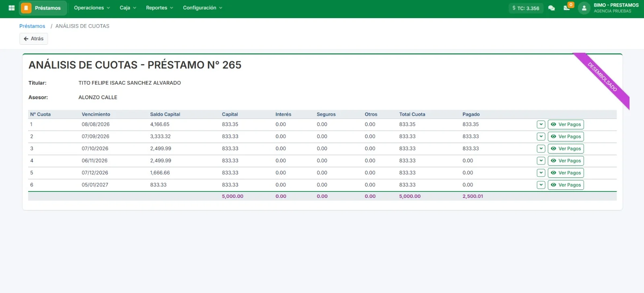This screenshot has height=293, width=644.
Task: View payments for cuota due 08/08/2026
Action: tap(566, 125)
